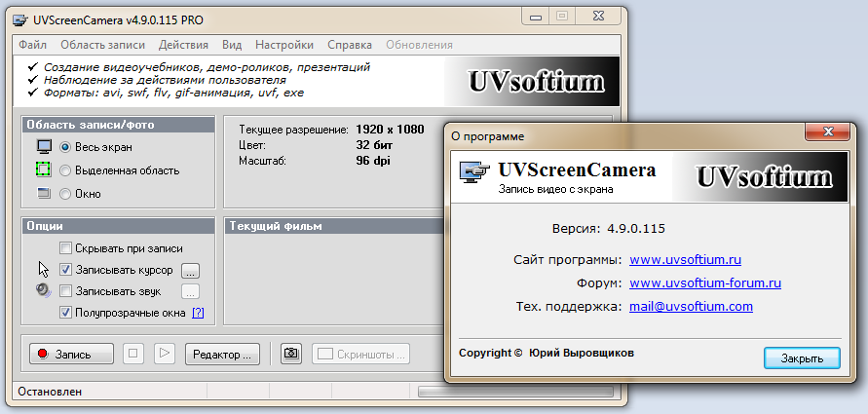Open sound recording settings ellipsis button
This screenshot has width=868, height=414.
click(190, 291)
